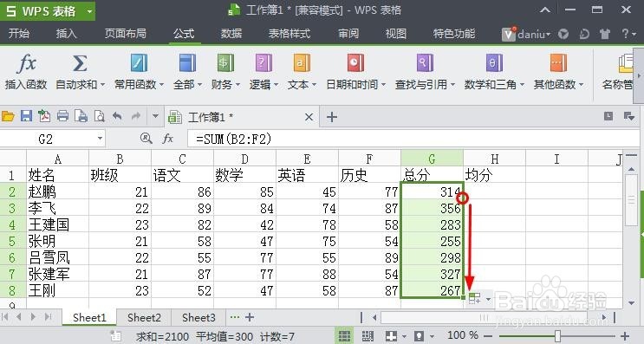Open the sheet list ellipsis button
The width and height of the screenshot is (644, 344).
pyautogui.click(x=234, y=317)
